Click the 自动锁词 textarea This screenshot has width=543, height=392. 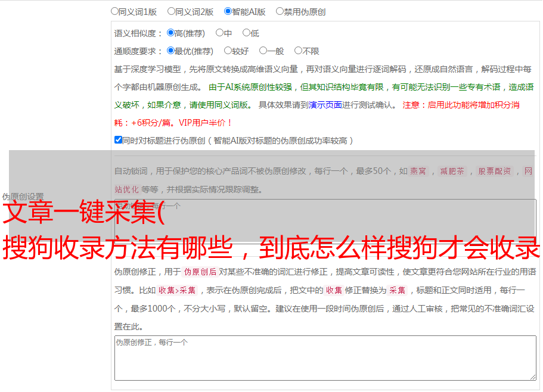point(325,220)
